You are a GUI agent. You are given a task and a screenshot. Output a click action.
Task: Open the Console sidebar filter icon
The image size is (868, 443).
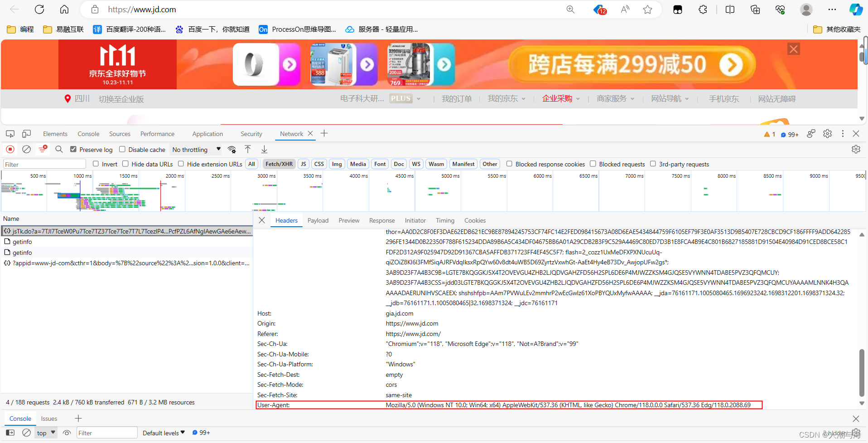click(10, 433)
